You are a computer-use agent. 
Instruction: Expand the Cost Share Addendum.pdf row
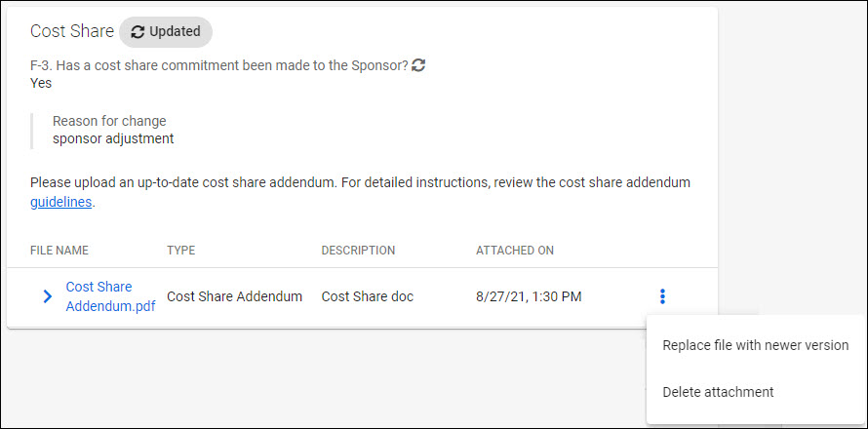click(x=47, y=296)
